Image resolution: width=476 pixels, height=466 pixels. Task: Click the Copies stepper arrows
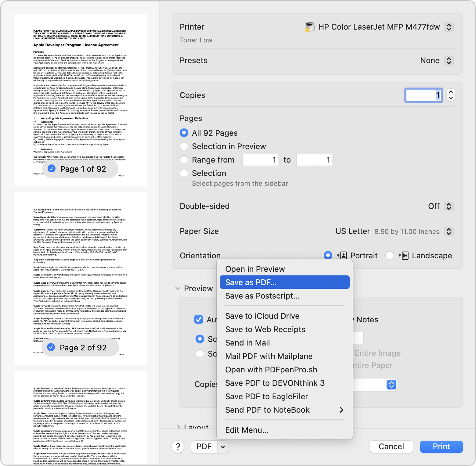click(451, 95)
